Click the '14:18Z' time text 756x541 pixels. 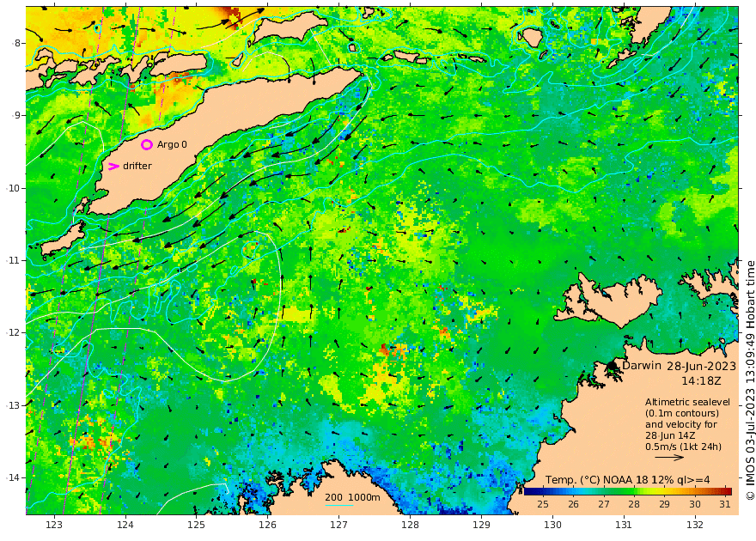pyautogui.click(x=701, y=381)
